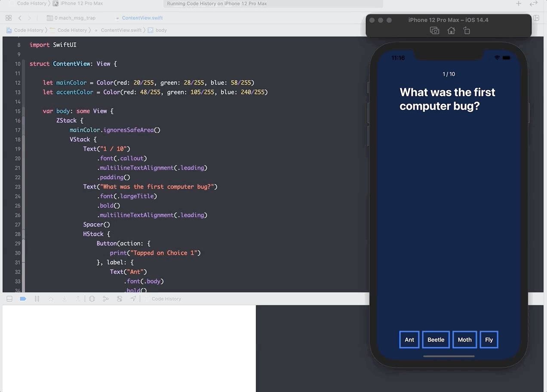
Task: Open Environment Overrides
Action: click(x=120, y=299)
